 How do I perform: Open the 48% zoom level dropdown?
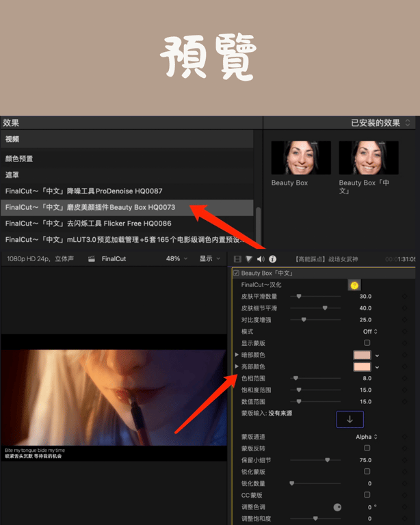coord(176,259)
